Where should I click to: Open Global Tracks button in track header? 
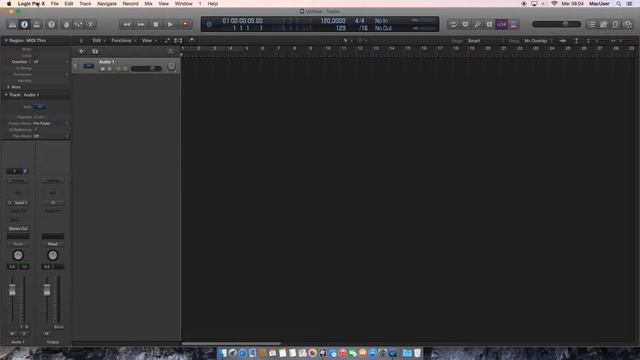[171, 51]
